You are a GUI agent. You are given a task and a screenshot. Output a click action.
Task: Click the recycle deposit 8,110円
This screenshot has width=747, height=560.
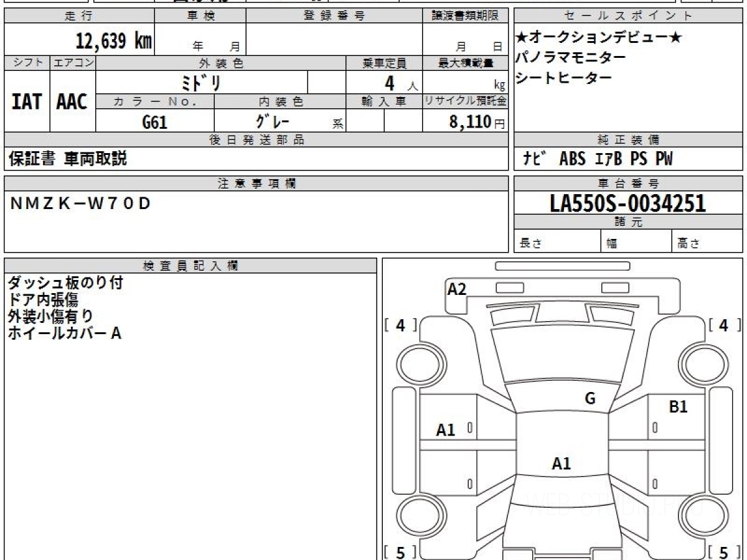point(477,122)
